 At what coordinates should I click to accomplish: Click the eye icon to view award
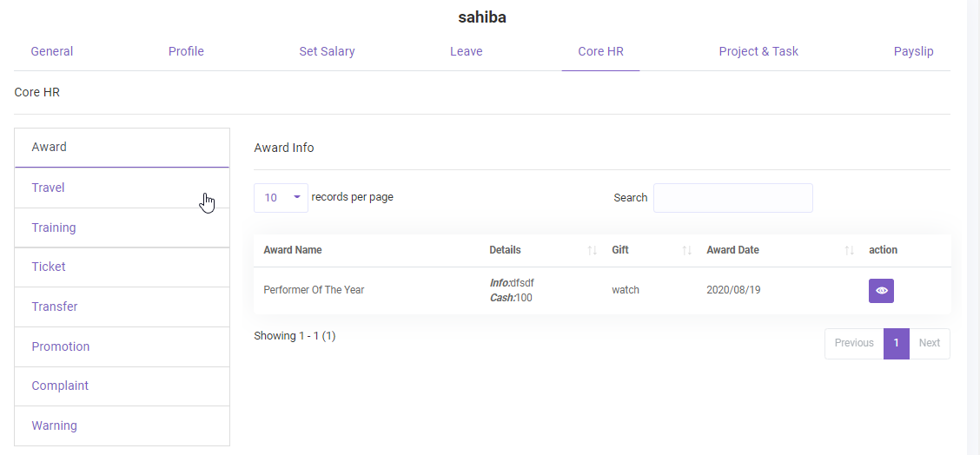[x=881, y=291]
